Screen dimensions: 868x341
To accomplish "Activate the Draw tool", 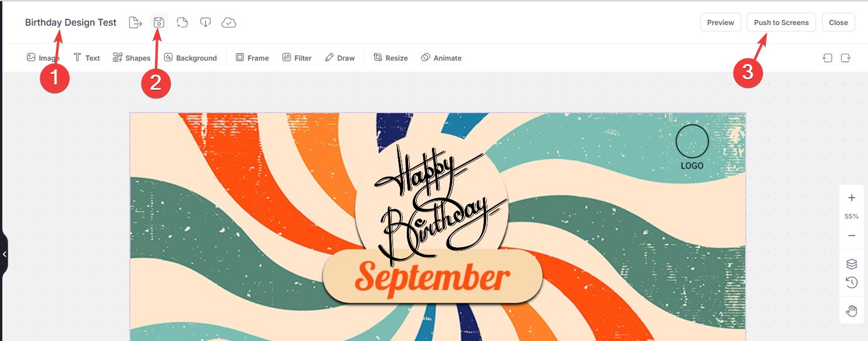I will click(x=340, y=58).
